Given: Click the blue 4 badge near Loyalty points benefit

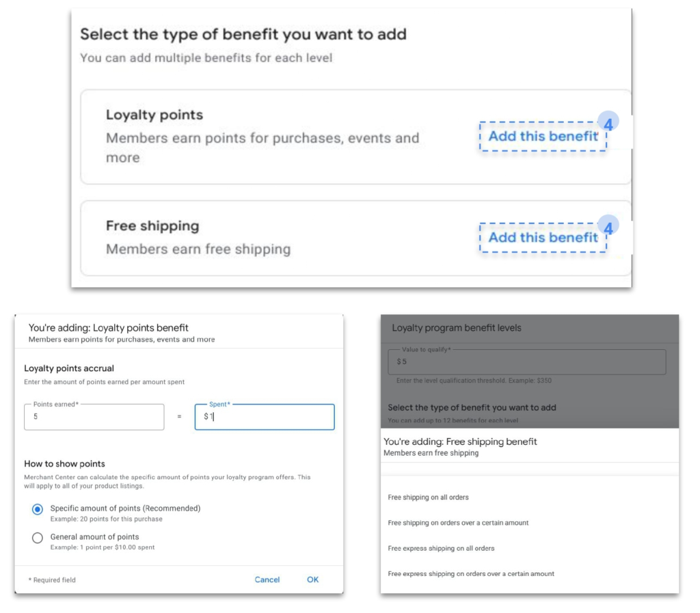Looking at the screenshot, I should click(x=607, y=121).
